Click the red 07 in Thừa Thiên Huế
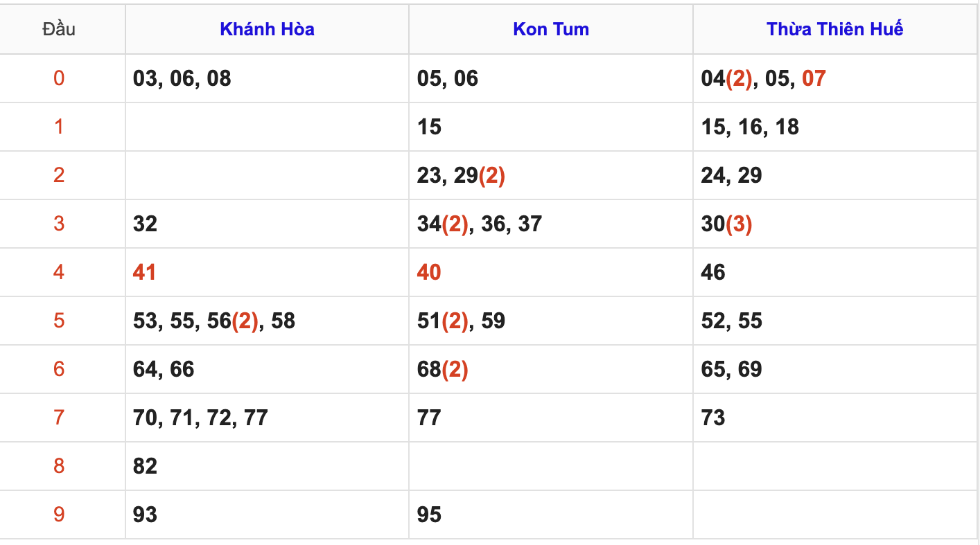The image size is (980, 545). click(814, 78)
